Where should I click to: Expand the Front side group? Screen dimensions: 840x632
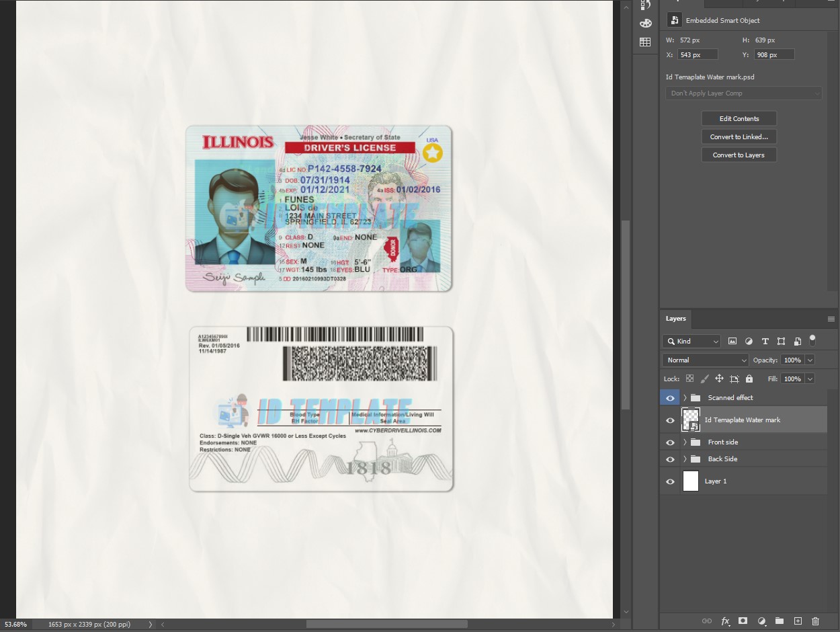[x=685, y=442]
